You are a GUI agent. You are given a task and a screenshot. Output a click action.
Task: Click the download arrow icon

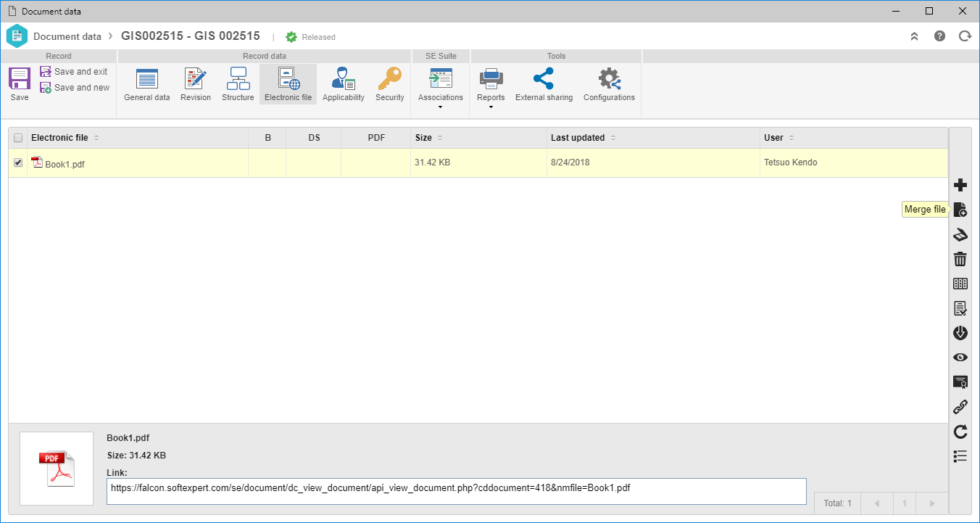(x=960, y=333)
